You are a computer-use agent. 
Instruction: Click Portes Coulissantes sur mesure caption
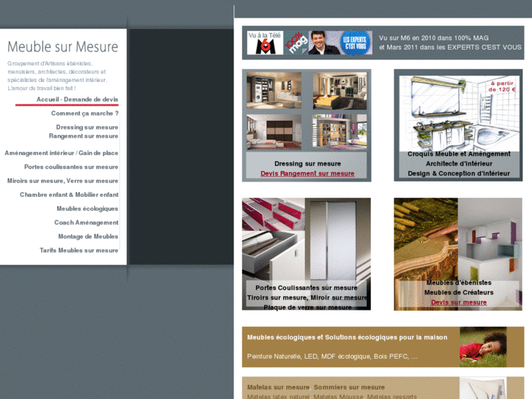pyautogui.click(x=307, y=288)
